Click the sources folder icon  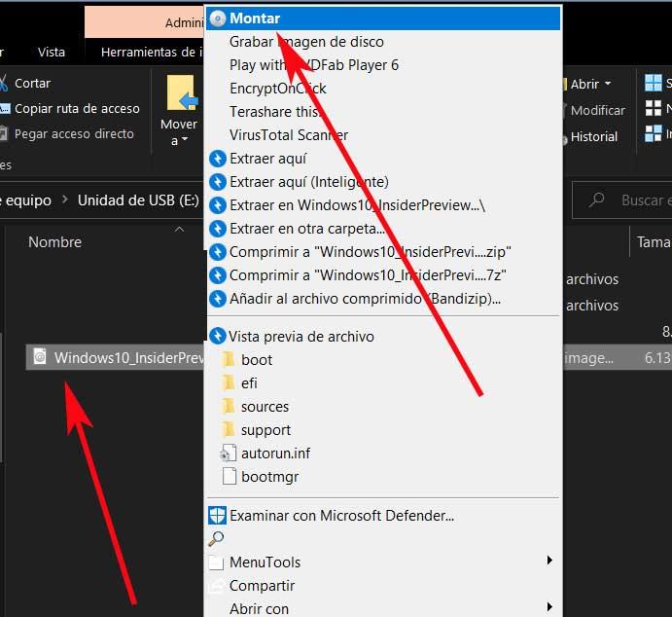pyautogui.click(x=230, y=406)
